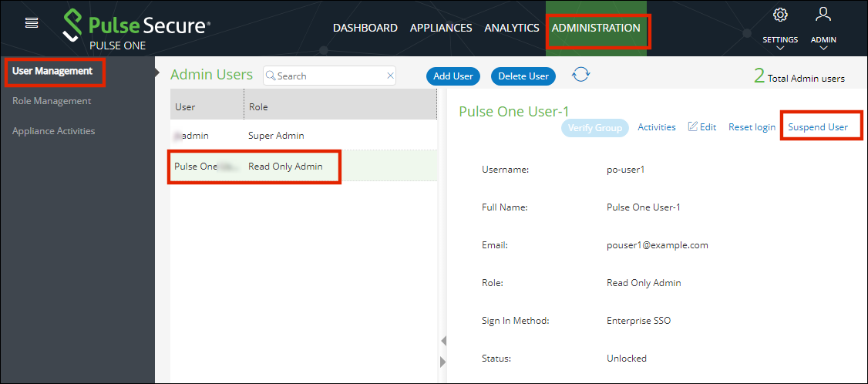
Task: Click the Add User button
Action: click(x=453, y=76)
